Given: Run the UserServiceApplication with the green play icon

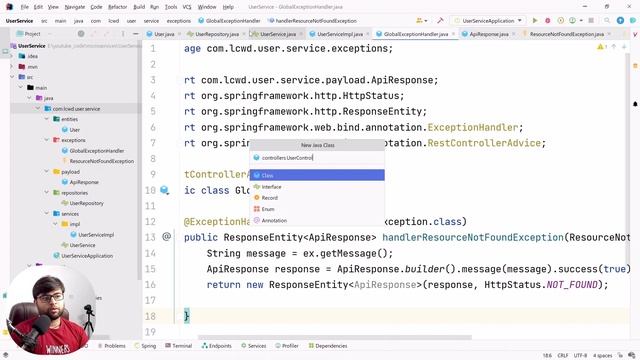Looking at the screenshot, I should pyautogui.click(x=535, y=20).
